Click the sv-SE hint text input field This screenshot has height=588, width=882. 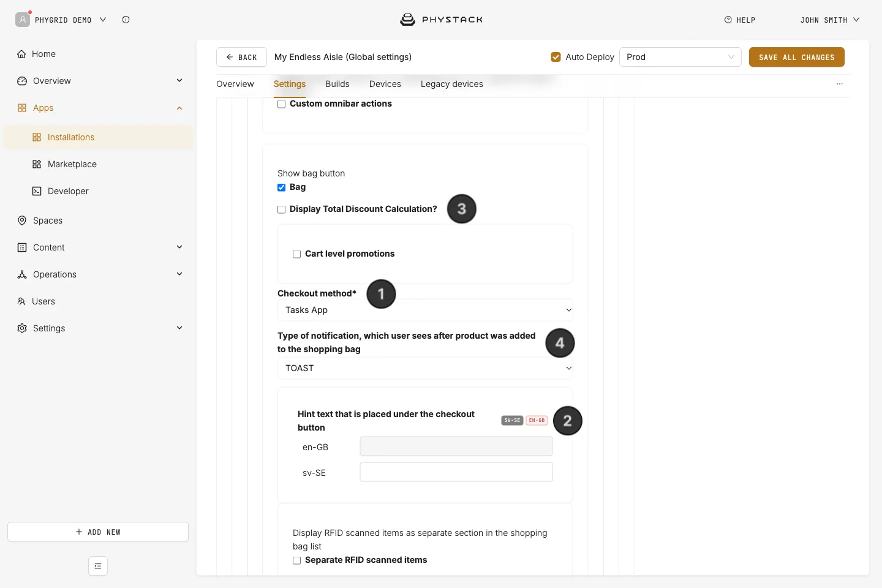click(x=456, y=472)
